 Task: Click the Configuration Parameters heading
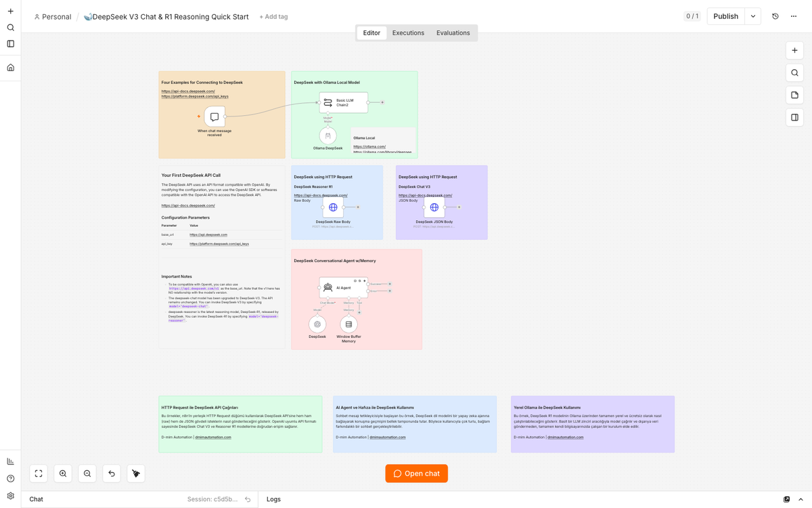pyautogui.click(x=185, y=217)
